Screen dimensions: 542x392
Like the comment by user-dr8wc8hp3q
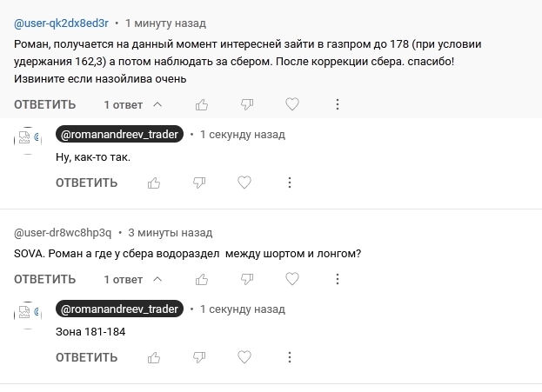point(202,280)
